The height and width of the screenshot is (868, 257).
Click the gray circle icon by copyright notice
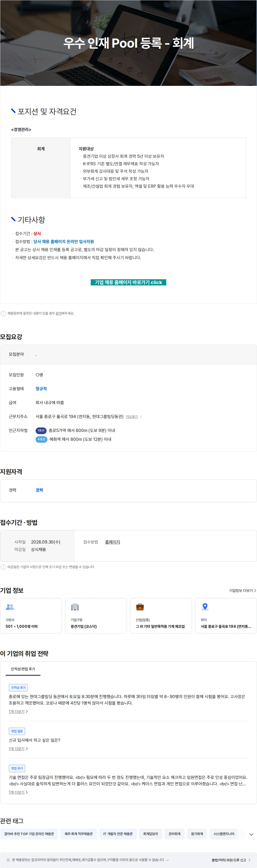[x=8, y=860]
